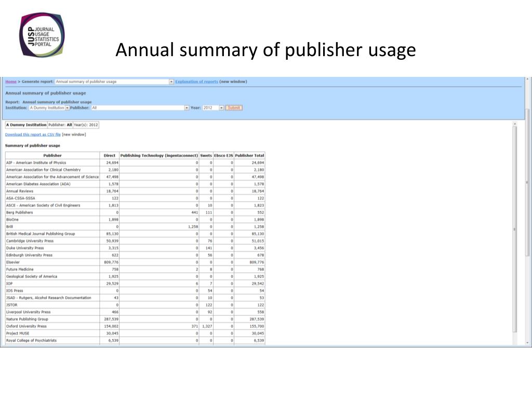The width and height of the screenshot is (532, 399).
Task: Select Duke University Press row
Action: click(135, 248)
